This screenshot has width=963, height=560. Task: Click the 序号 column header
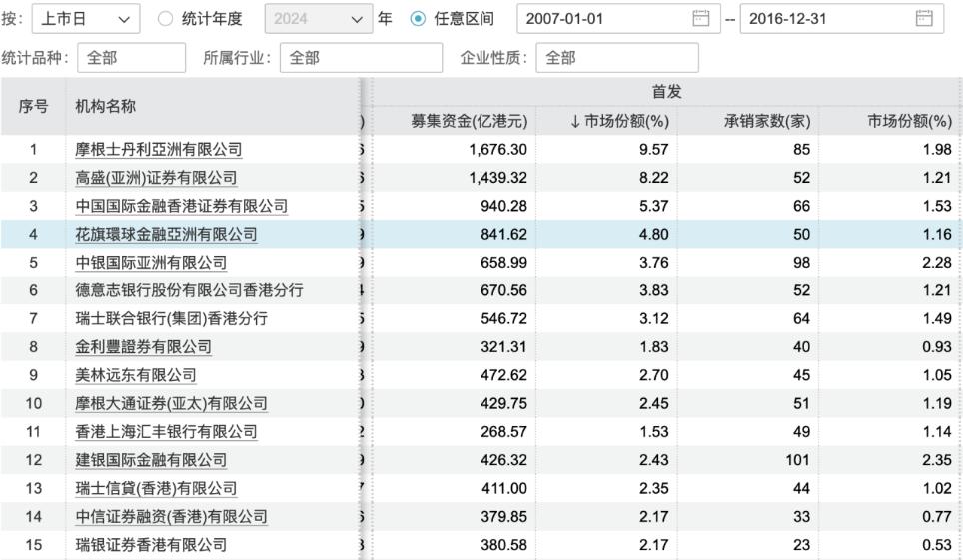point(33,106)
